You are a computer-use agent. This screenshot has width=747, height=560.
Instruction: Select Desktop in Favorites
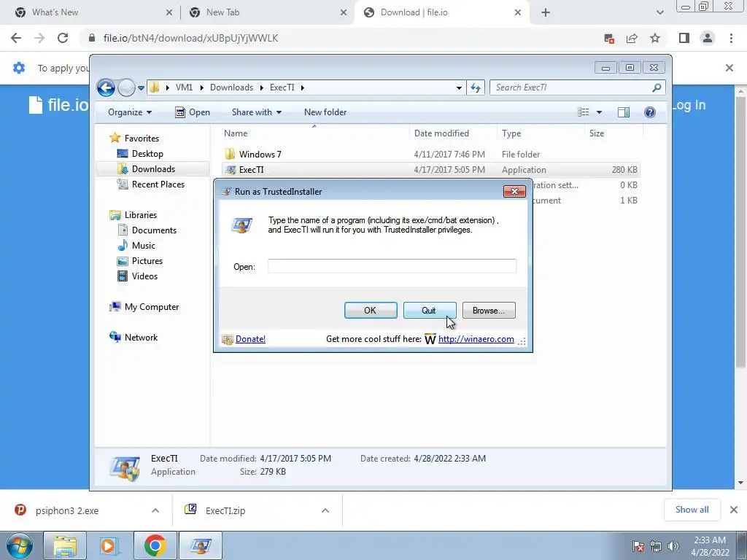click(147, 154)
